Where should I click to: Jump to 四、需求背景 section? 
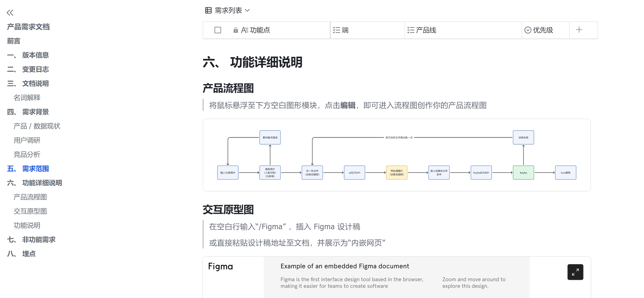tap(28, 112)
